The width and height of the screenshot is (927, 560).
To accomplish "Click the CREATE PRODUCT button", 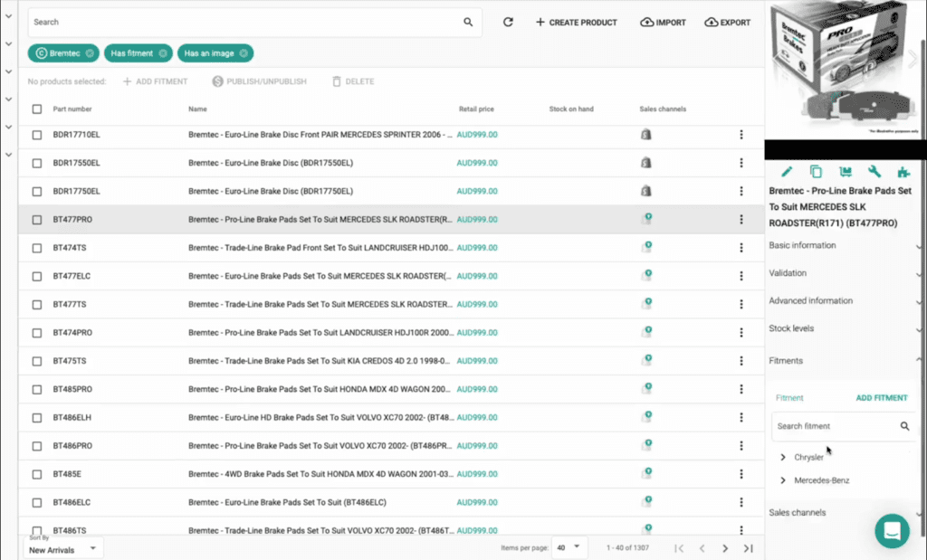I will (x=576, y=23).
